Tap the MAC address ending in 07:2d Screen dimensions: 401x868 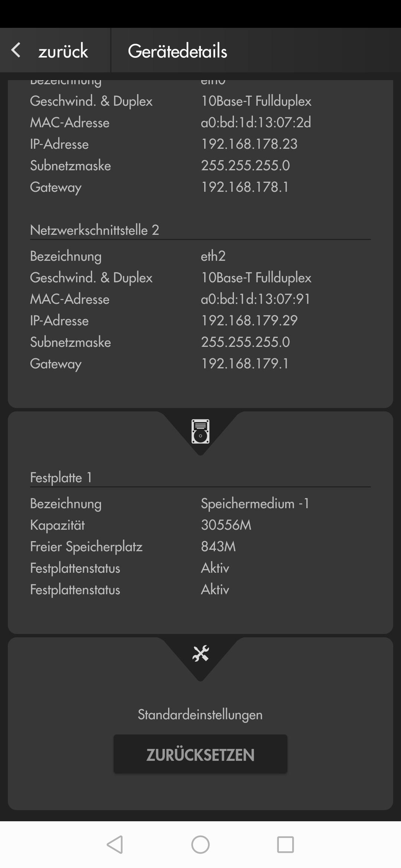point(256,122)
